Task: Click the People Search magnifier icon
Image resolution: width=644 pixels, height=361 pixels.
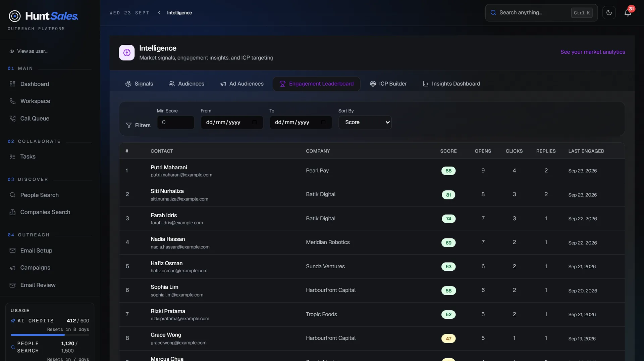Action: tap(12, 195)
